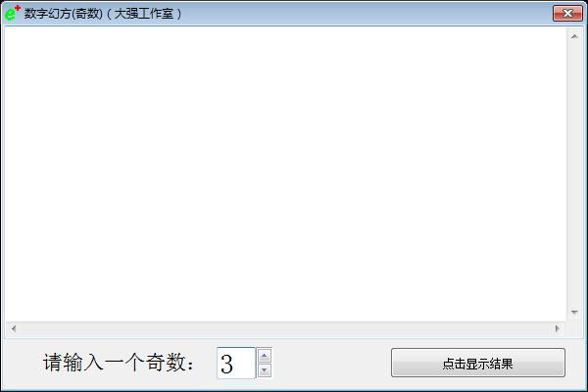Click the middle of the horizontal scrollbar track
This screenshot has height=392, width=588.
[285, 329]
